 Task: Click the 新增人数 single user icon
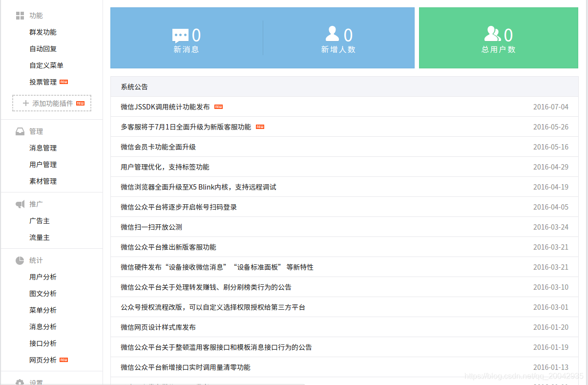coord(333,34)
